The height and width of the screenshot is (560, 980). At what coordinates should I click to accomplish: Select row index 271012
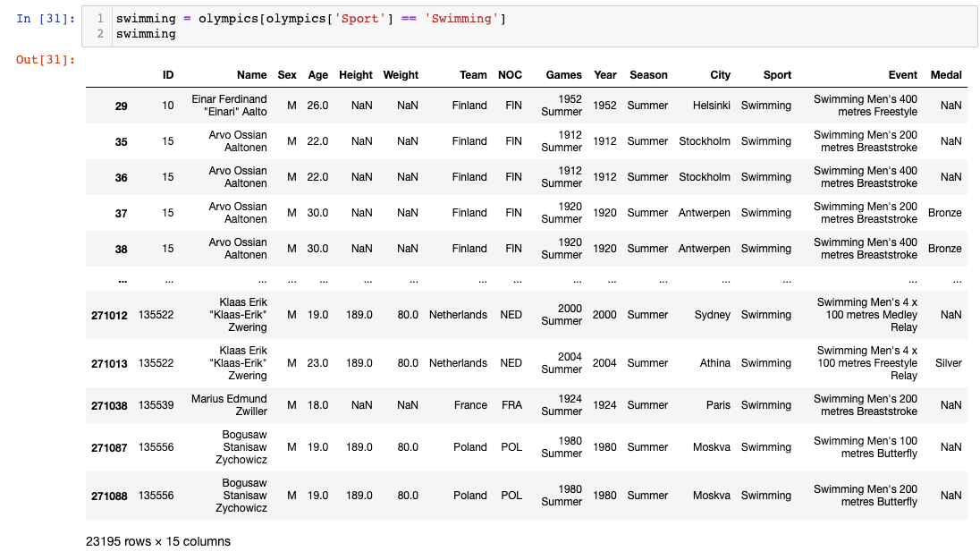pos(109,316)
